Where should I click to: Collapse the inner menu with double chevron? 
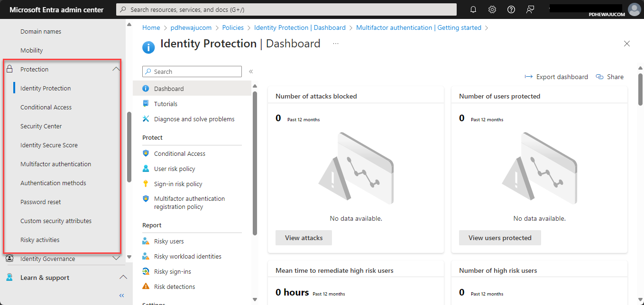tap(251, 72)
